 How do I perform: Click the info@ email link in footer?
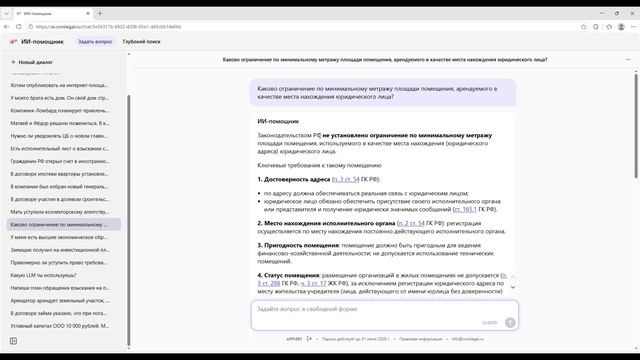point(467,339)
